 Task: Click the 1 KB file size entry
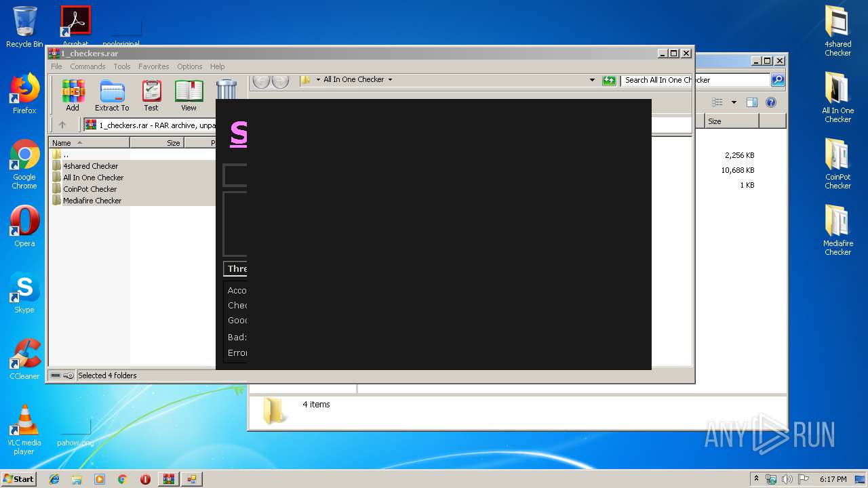click(747, 185)
